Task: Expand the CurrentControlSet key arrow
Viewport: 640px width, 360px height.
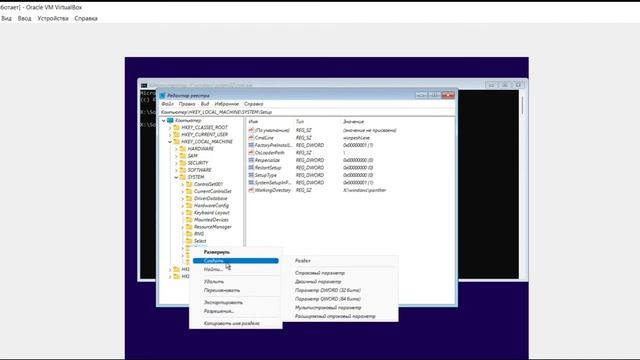Action: tap(182, 191)
